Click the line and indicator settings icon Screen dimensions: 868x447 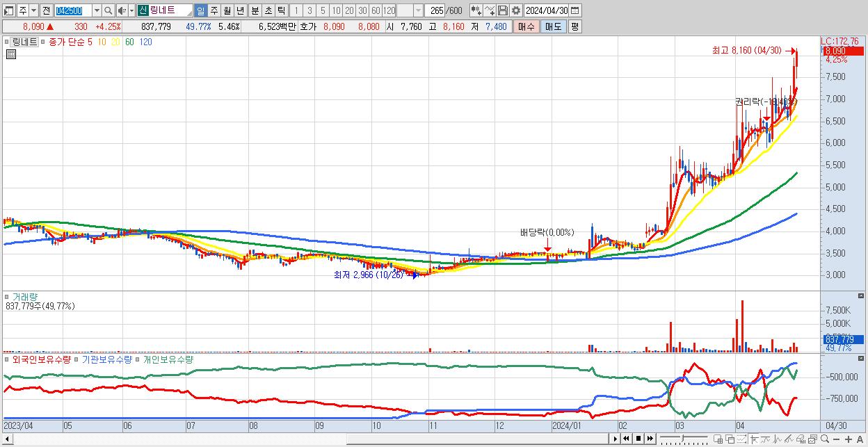pos(490,10)
